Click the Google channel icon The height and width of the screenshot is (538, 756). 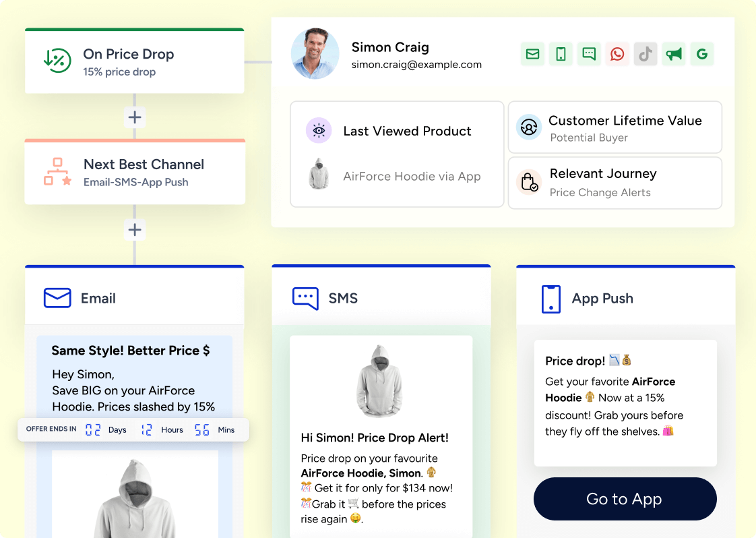702,55
